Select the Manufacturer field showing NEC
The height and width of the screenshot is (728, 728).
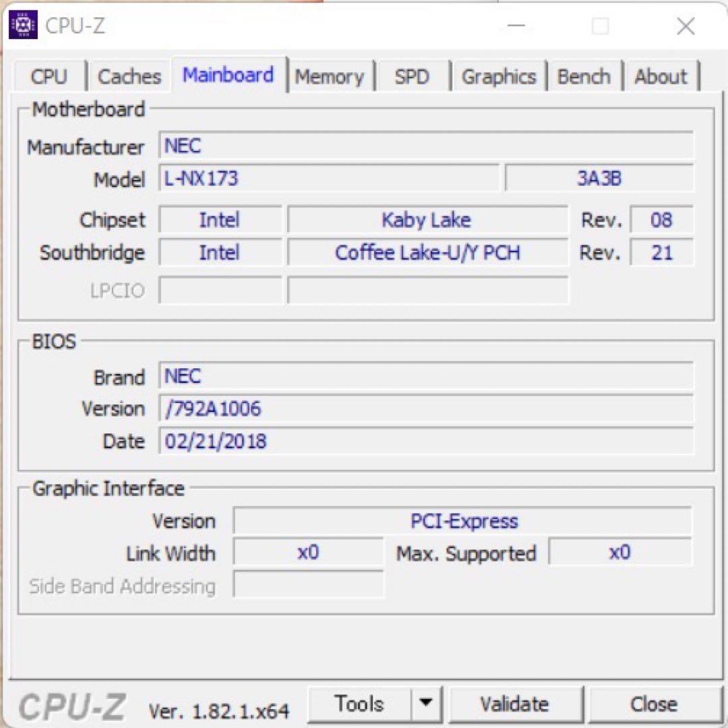(x=425, y=146)
